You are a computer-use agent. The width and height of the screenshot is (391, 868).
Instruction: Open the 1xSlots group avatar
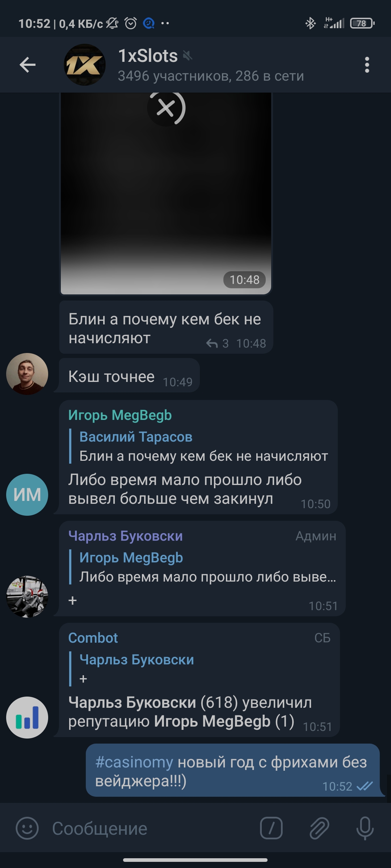click(85, 65)
